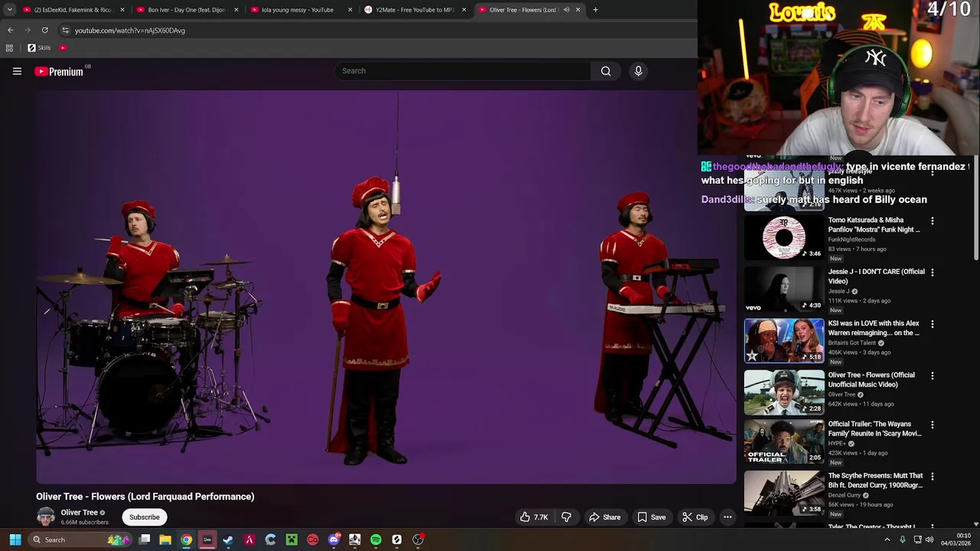Open Spotify from taskbar
This screenshot has height=551, width=980.
376,540
